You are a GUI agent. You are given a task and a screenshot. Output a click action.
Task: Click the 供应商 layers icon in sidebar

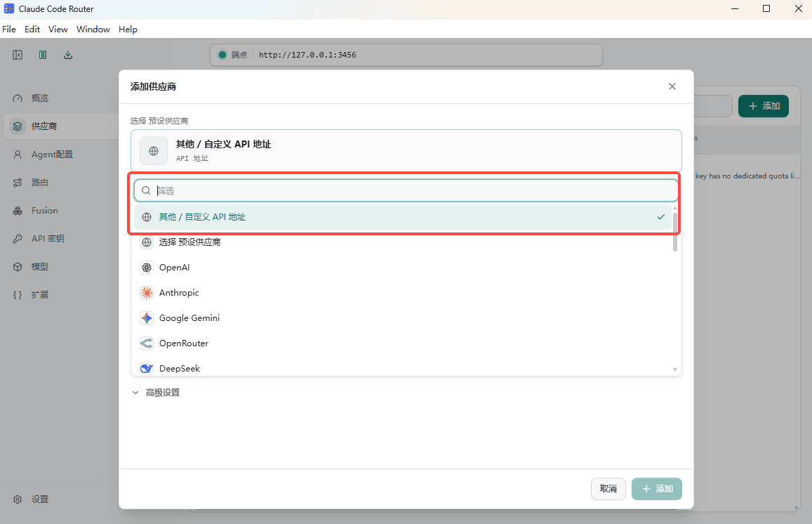click(x=18, y=126)
